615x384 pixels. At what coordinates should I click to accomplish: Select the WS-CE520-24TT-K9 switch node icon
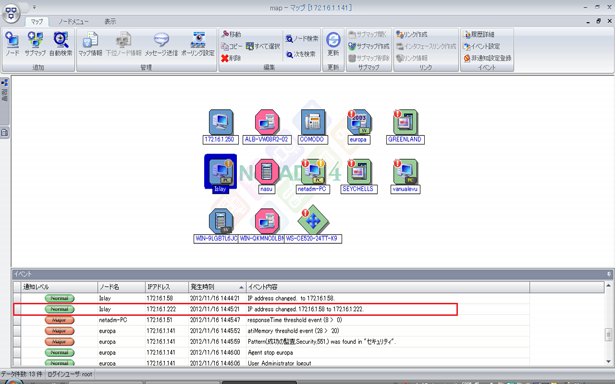click(x=313, y=221)
